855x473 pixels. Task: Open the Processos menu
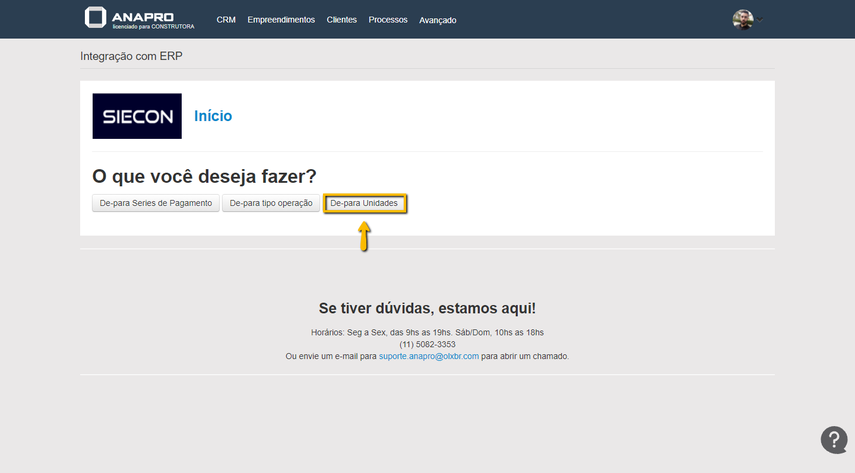click(388, 20)
